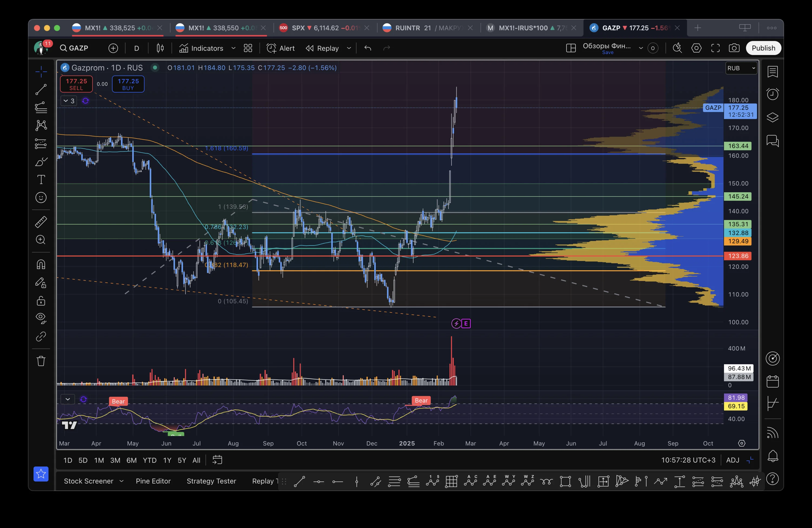The width and height of the screenshot is (812, 528).
Task: Click the Publish button
Action: click(x=763, y=48)
